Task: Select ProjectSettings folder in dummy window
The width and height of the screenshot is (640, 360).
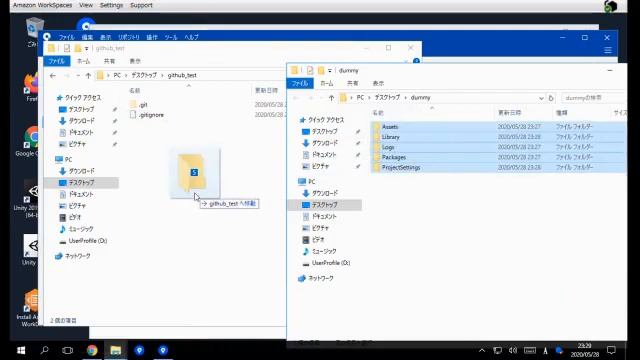Action: 401,168
